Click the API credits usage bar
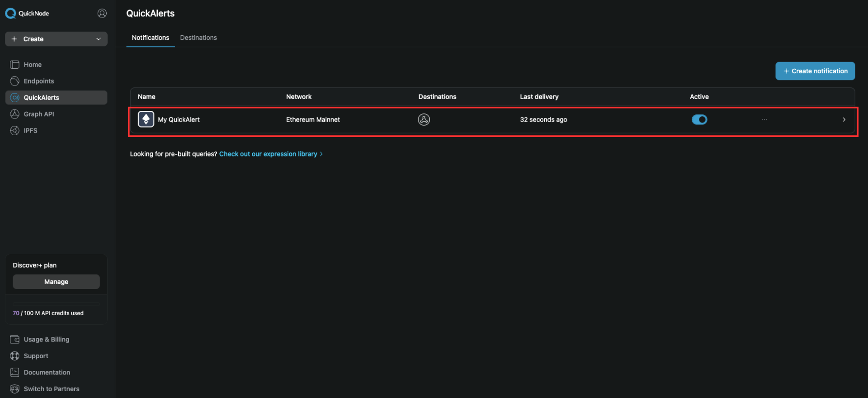 [x=56, y=304]
